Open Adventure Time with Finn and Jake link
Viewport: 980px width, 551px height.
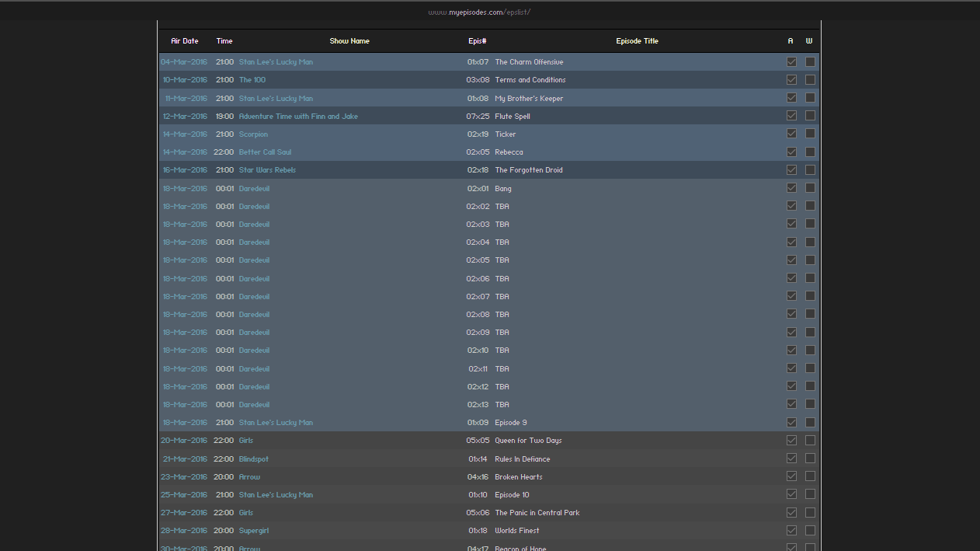pyautogui.click(x=298, y=117)
